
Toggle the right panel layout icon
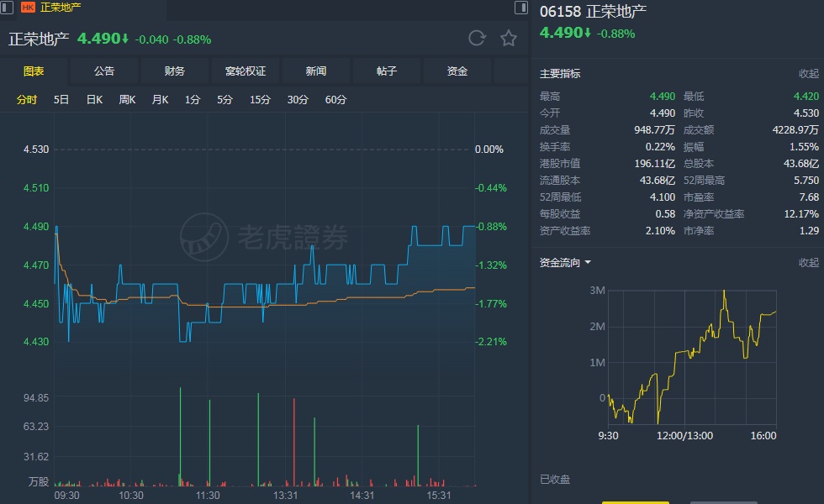(520, 7)
